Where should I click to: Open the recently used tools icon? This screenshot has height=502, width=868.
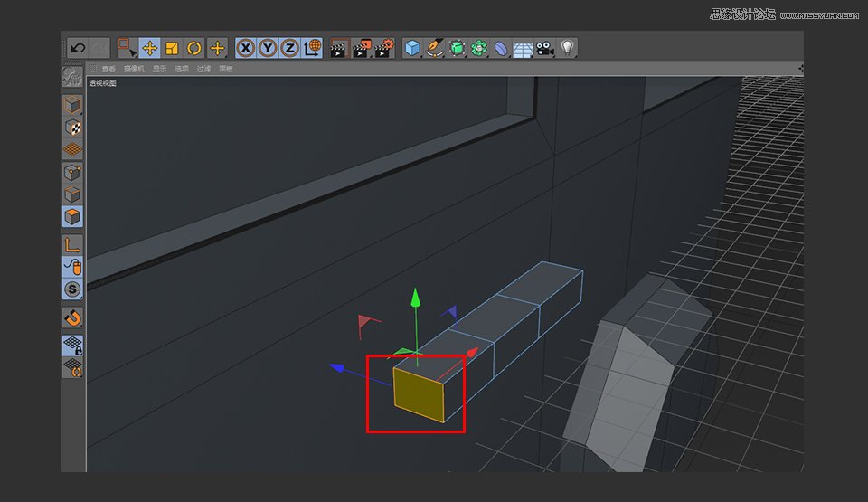217,48
